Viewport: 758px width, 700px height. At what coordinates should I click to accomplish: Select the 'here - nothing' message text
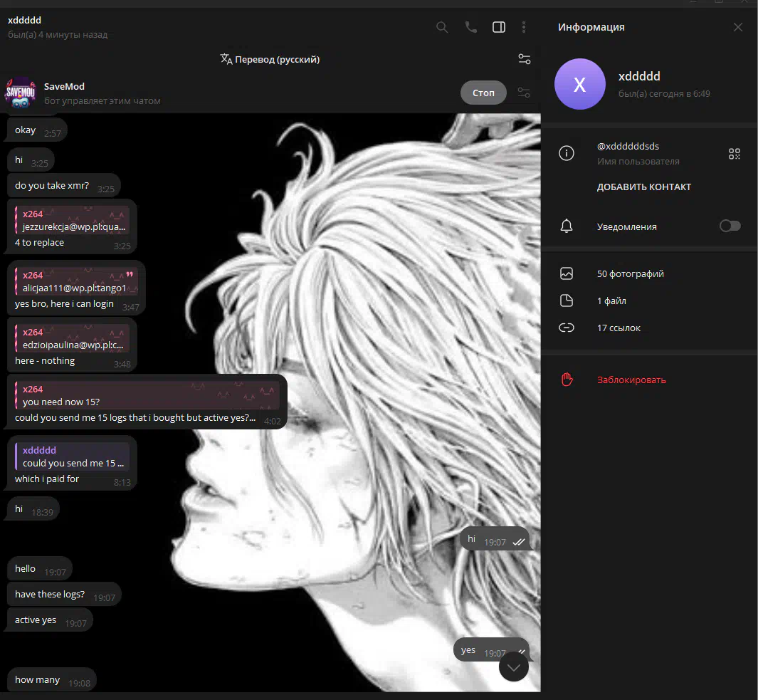pyautogui.click(x=45, y=361)
